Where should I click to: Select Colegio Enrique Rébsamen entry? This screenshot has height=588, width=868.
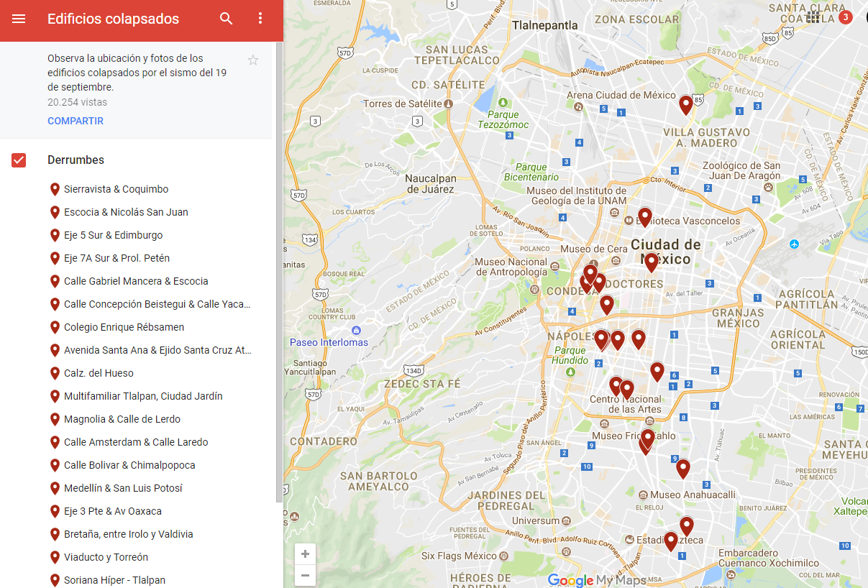click(x=124, y=327)
